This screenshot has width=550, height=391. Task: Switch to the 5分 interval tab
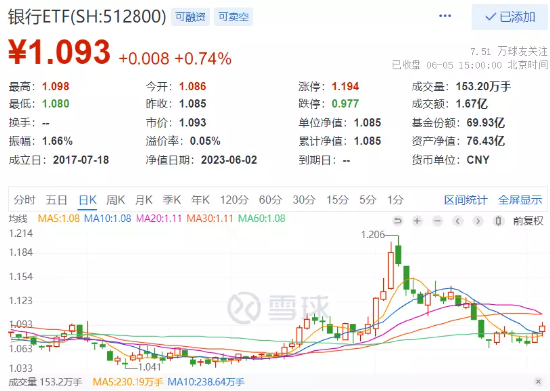pyautogui.click(x=367, y=200)
